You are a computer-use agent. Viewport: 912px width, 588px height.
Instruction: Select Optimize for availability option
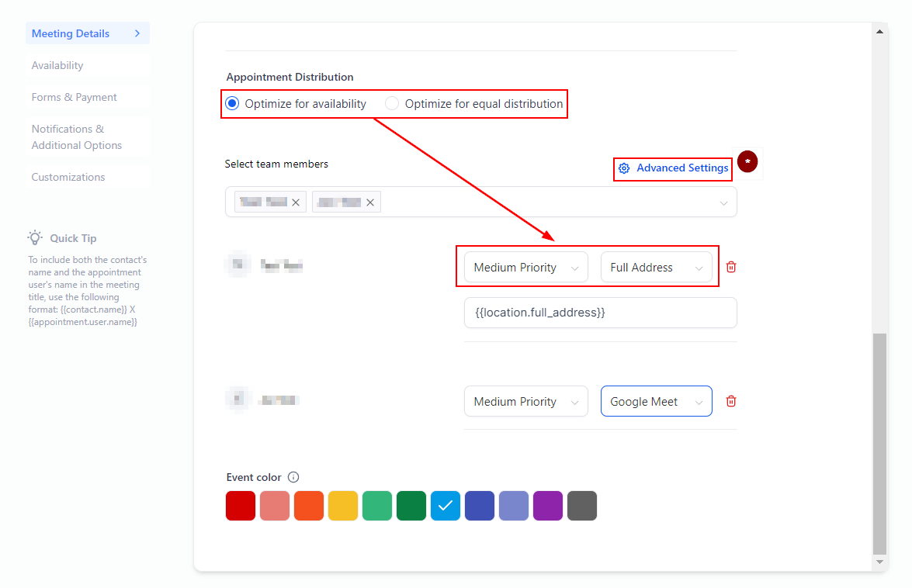(x=232, y=104)
